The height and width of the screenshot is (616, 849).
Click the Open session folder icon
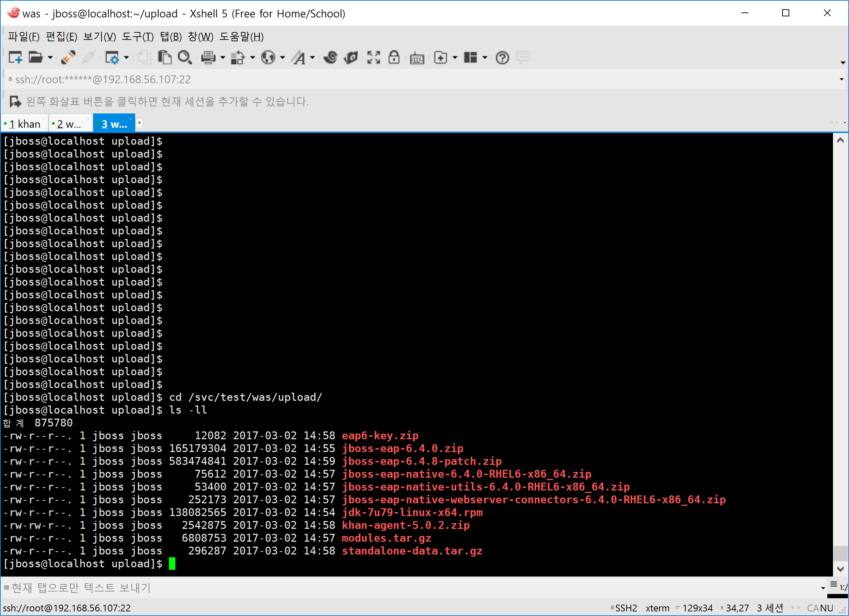click(x=36, y=58)
